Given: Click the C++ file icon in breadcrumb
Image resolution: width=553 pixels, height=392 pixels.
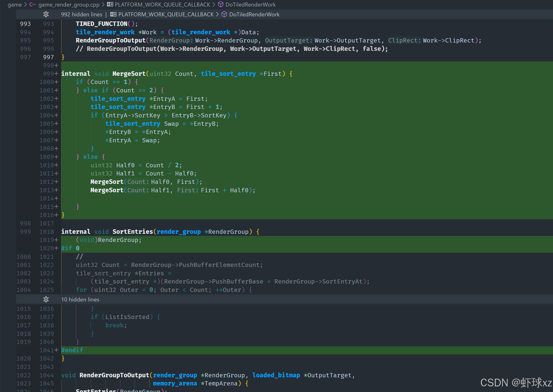Looking at the screenshot, I should 32,5.
